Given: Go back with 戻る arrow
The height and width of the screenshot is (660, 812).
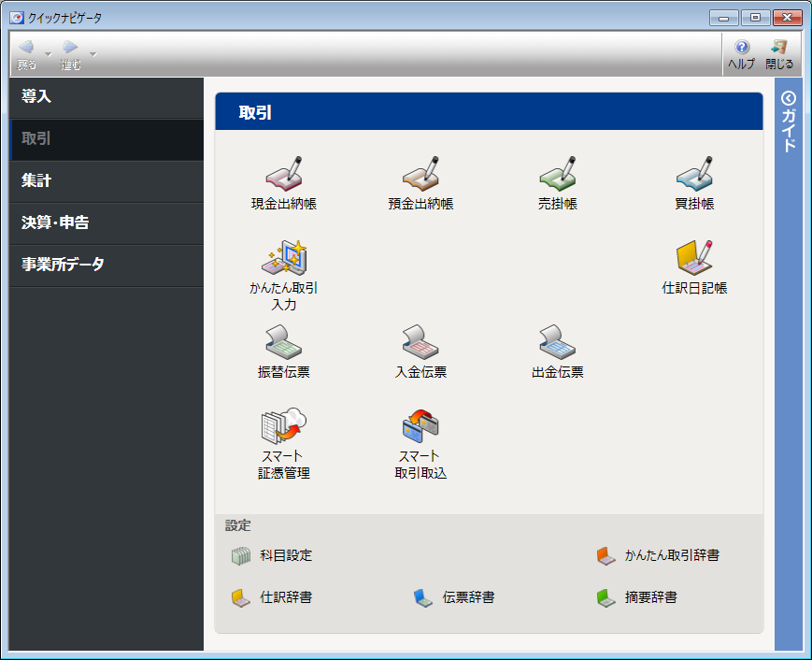Looking at the screenshot, I should coord(26,47).
